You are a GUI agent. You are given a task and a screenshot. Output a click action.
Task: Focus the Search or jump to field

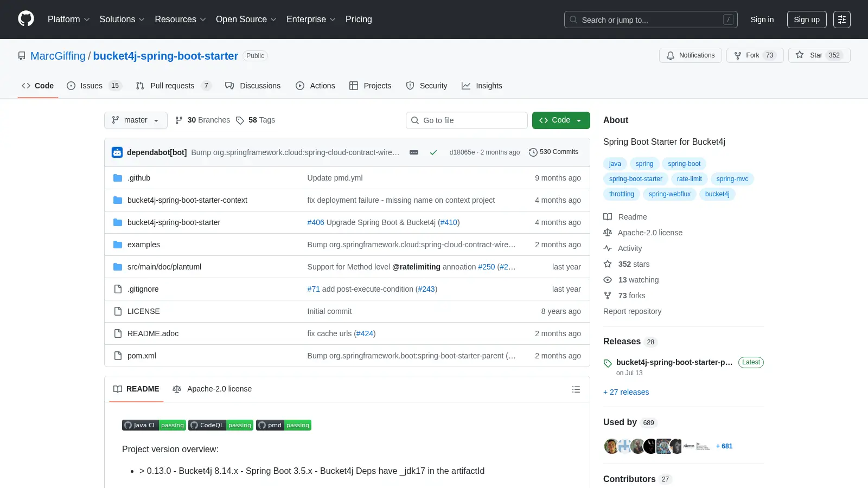click(x=651, y=20)
